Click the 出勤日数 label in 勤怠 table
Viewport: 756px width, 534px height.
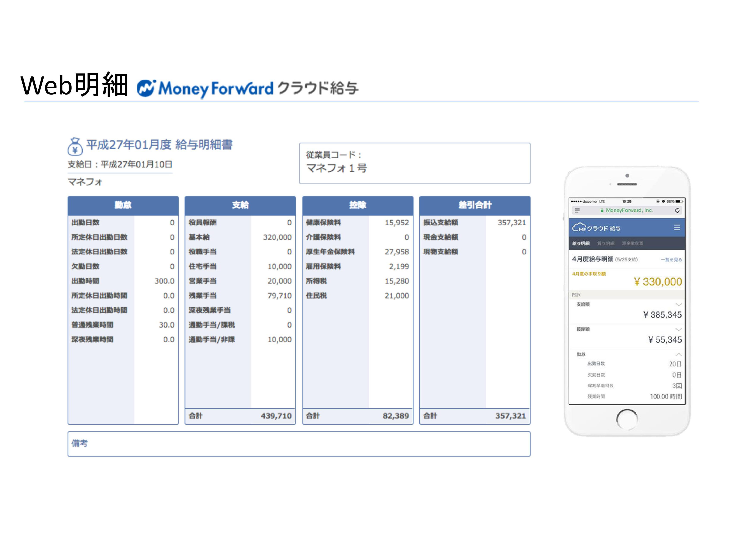tap(85, 223)
